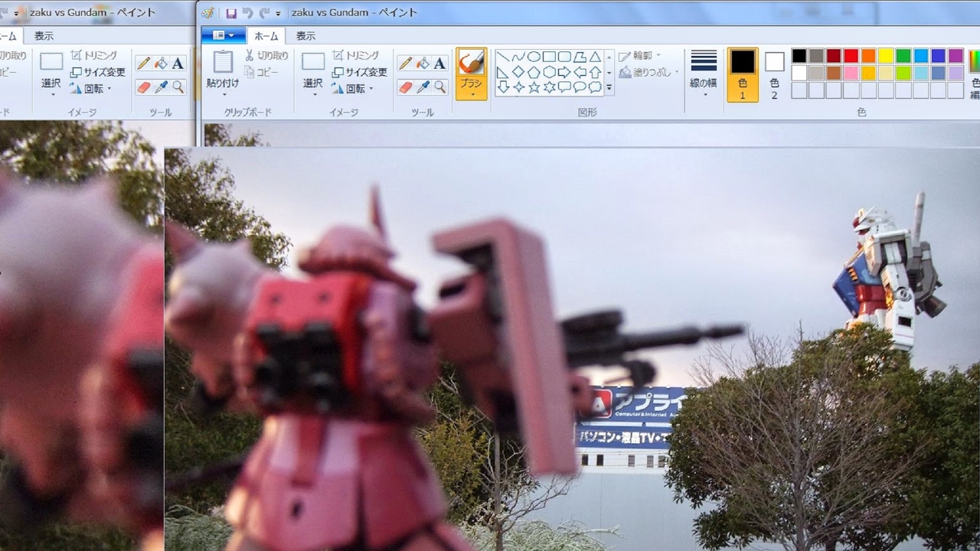Pick the pentagon shape

coord(534,72)
